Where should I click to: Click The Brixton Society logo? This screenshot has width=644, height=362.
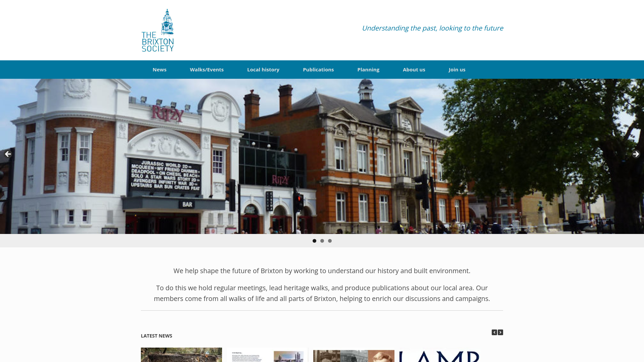158,31
